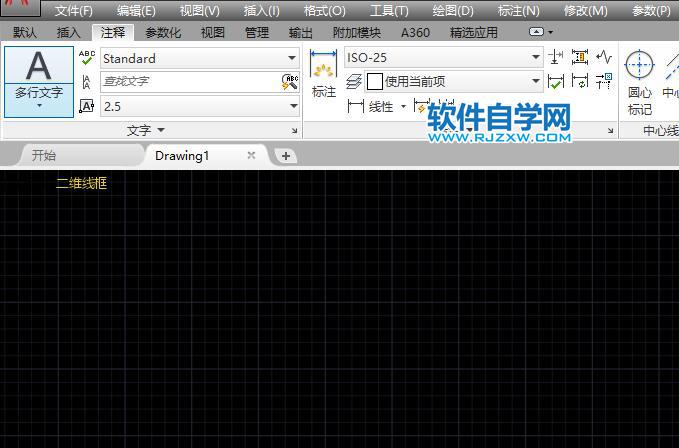Image resolution: width=679 pixels, height=448 pixels.
Task: Switch to the 精选应用 ribbon tab
Action: [474, 32]
